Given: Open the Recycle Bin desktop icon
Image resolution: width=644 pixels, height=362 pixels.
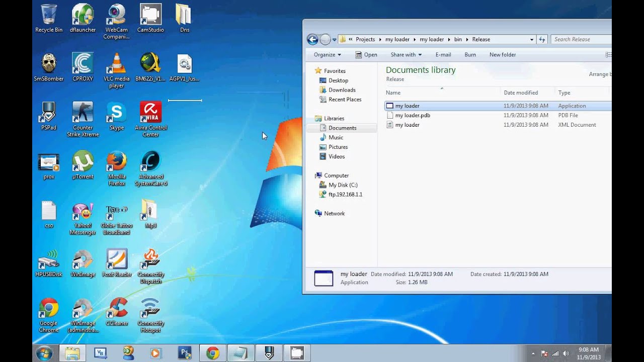Looking at the screenshot, I should coord(49,19).
